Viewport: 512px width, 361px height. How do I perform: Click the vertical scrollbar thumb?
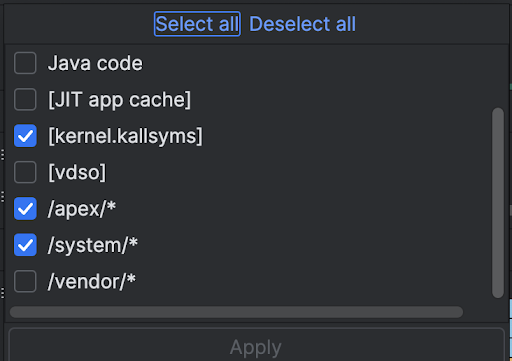[x=498, y=203]
